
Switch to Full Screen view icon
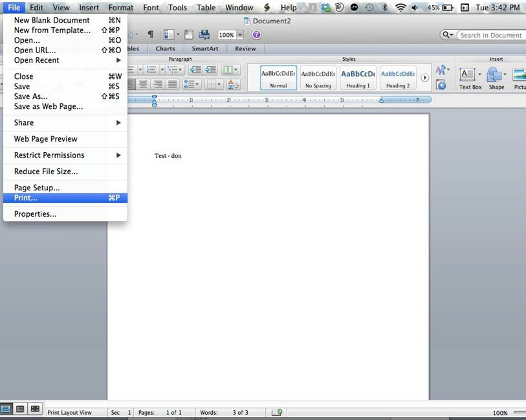[x=35, y=409]
